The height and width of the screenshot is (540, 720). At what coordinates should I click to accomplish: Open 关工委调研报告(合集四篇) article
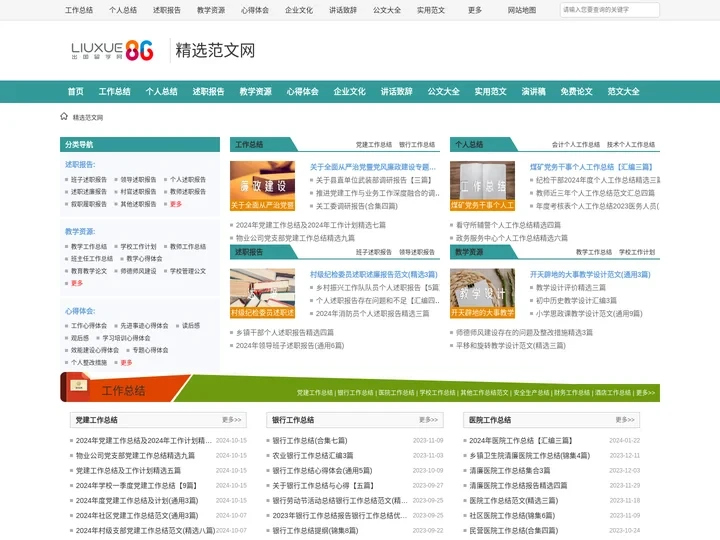(x=357, y=206)
